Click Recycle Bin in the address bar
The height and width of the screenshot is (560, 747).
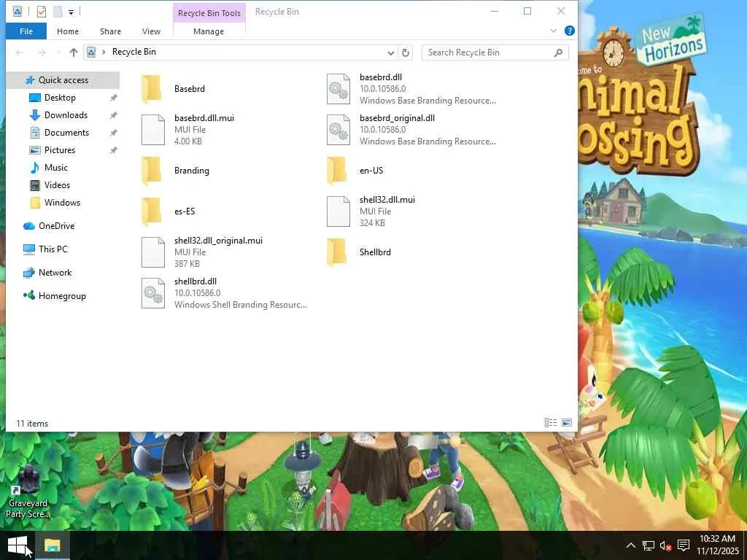tap(134, 52)
